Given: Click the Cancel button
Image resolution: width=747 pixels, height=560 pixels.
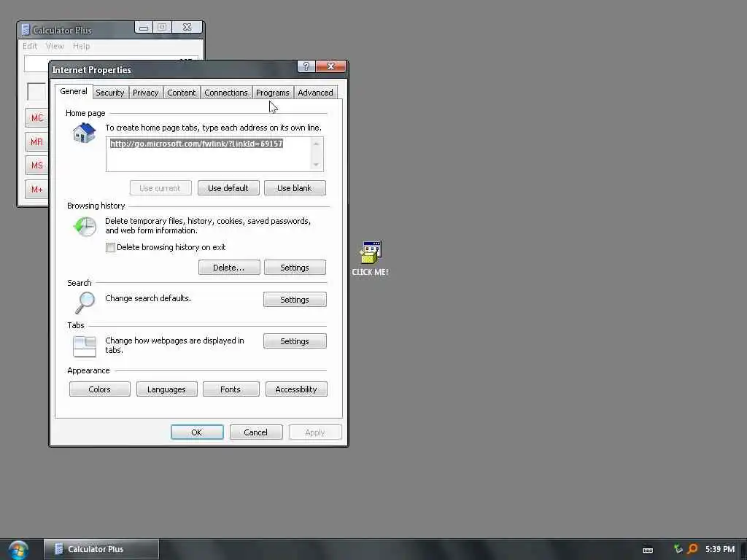Looking at the screenshot, I should [x=256, y=432].
